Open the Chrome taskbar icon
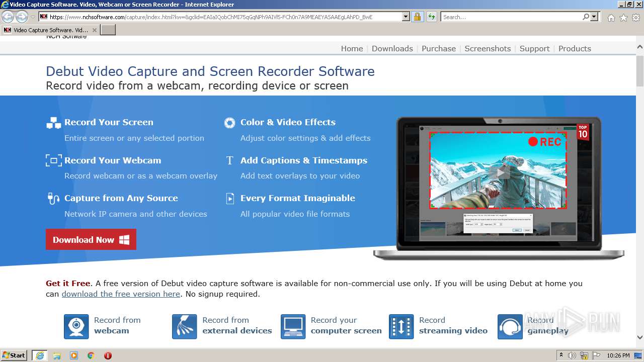This screenshot has height=362, width=644. click(91, 355)
